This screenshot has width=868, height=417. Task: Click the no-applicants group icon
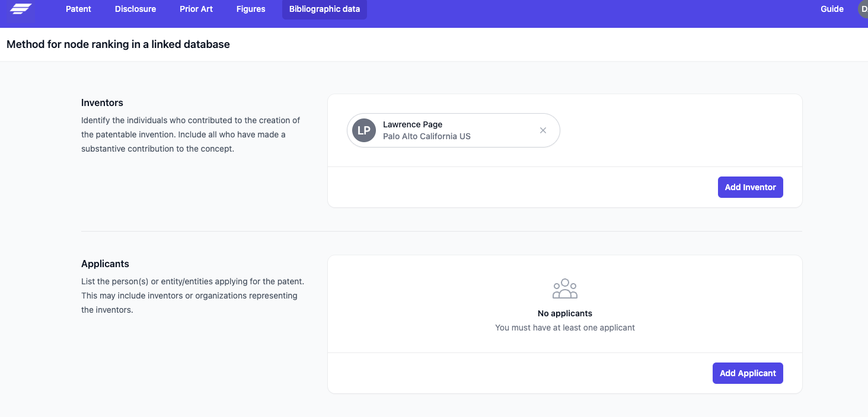(x=564, y=288)
